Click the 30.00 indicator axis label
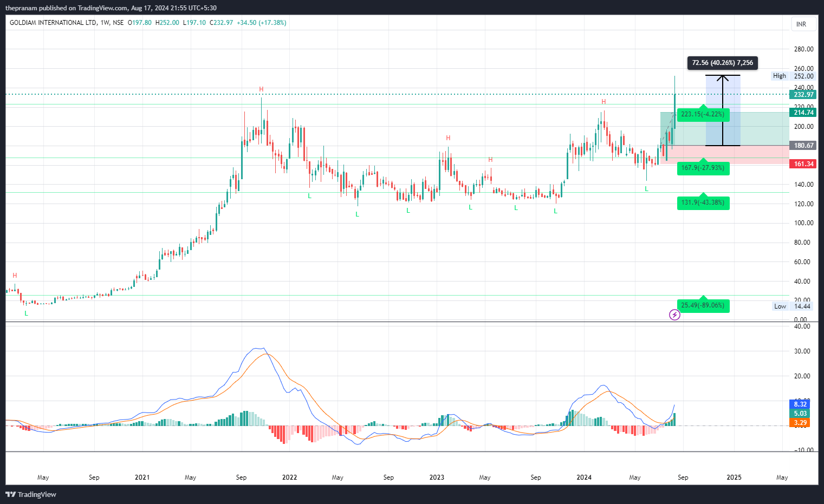The image size is (824, 504). click(803, 351)
